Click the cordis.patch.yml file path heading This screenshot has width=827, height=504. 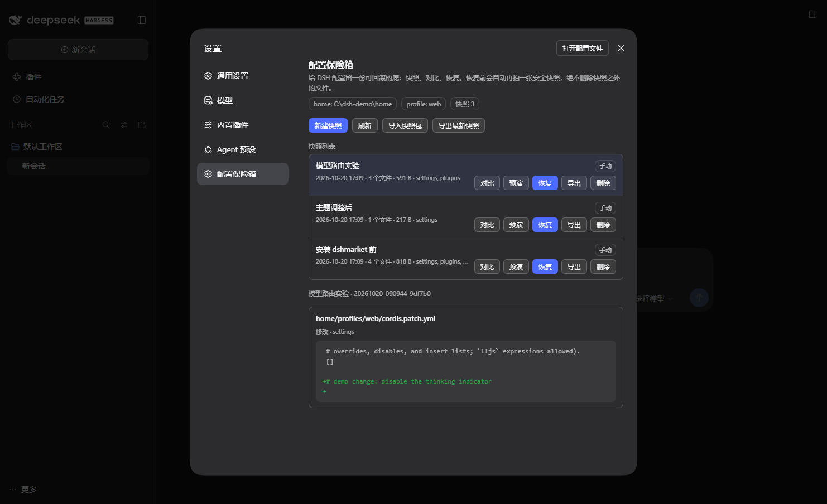click(376, 318)
